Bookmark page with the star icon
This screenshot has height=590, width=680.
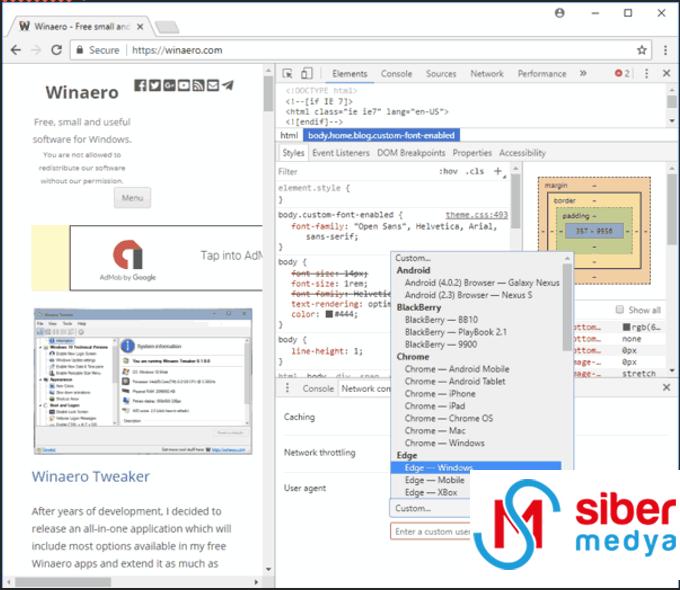point(642,50)
